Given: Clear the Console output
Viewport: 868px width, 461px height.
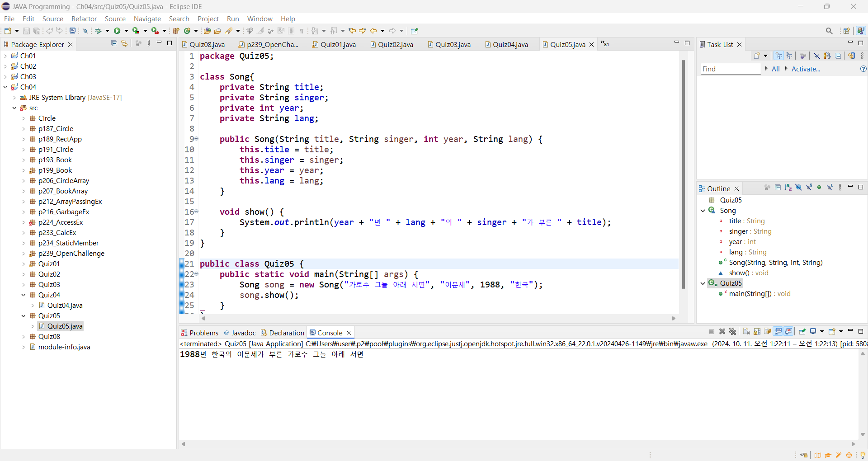Looking at the screenshot, I should [746, 332].
